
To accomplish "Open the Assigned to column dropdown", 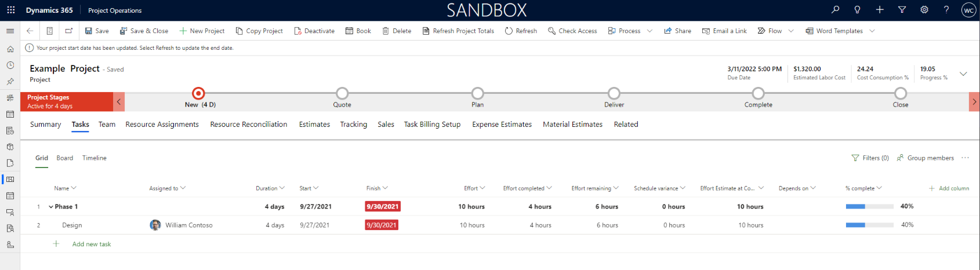I will tap(183, 188).
